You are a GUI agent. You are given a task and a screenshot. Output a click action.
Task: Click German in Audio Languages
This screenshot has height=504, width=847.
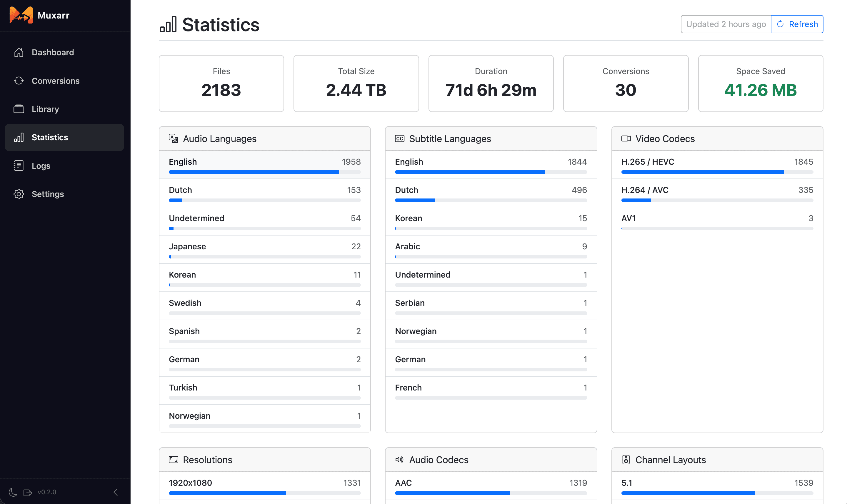tap(265, 362)
